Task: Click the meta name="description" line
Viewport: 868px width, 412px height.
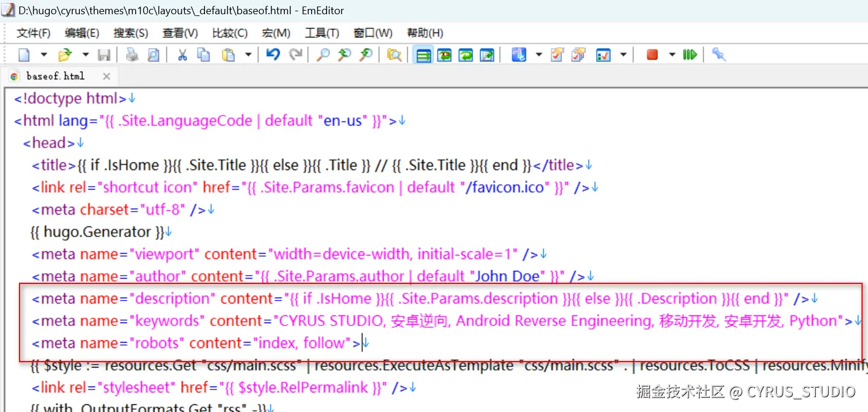Action: (425, 298)
